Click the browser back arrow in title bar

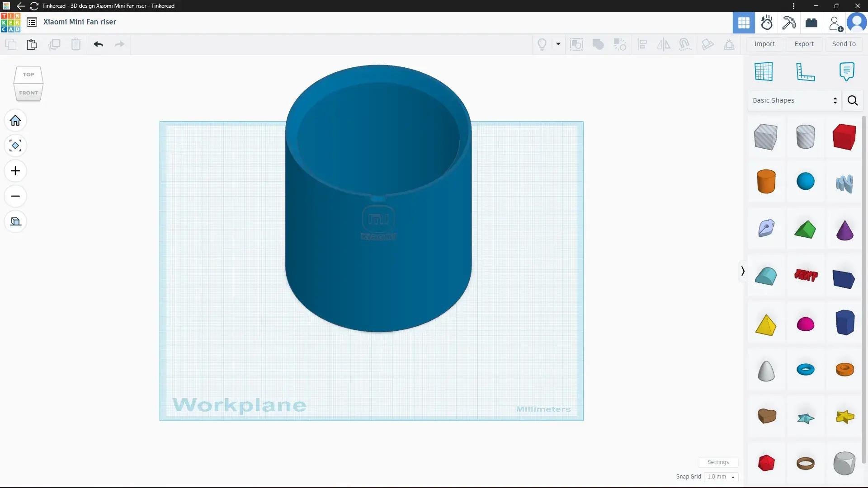pos(21,6)
